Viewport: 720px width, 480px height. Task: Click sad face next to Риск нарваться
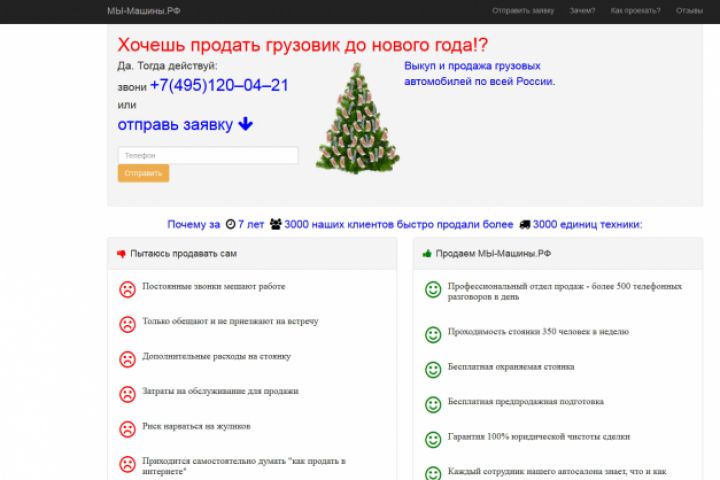[x=128, y=429]
